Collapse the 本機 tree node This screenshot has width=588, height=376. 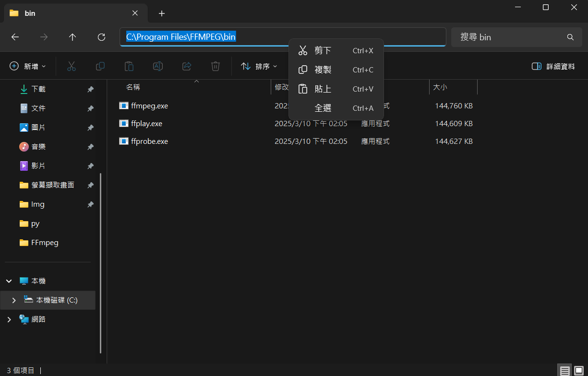(9, 281)
